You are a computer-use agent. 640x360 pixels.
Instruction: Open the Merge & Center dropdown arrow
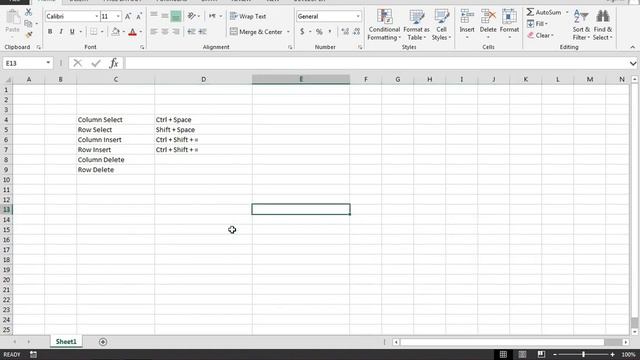288,31
